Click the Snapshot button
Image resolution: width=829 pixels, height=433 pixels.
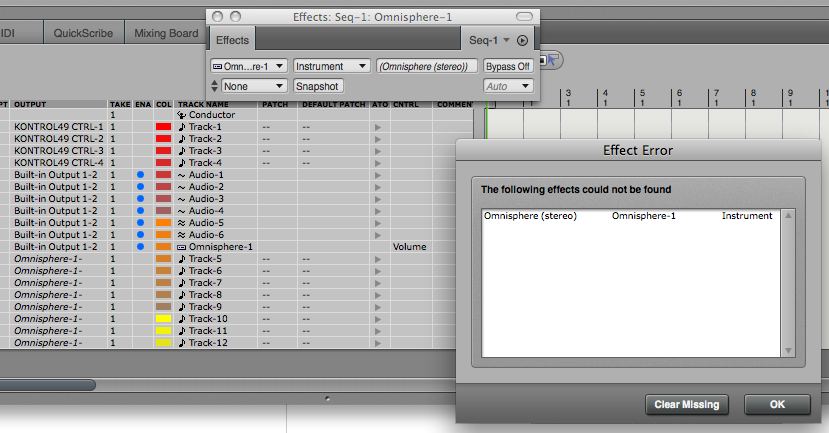[x=318, y=86]
